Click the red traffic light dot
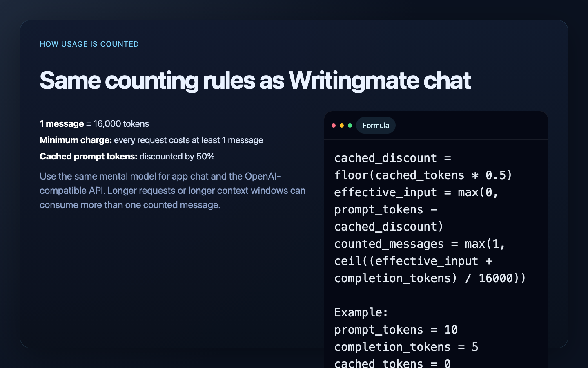588x368 pixels. (x=334, y=126)
